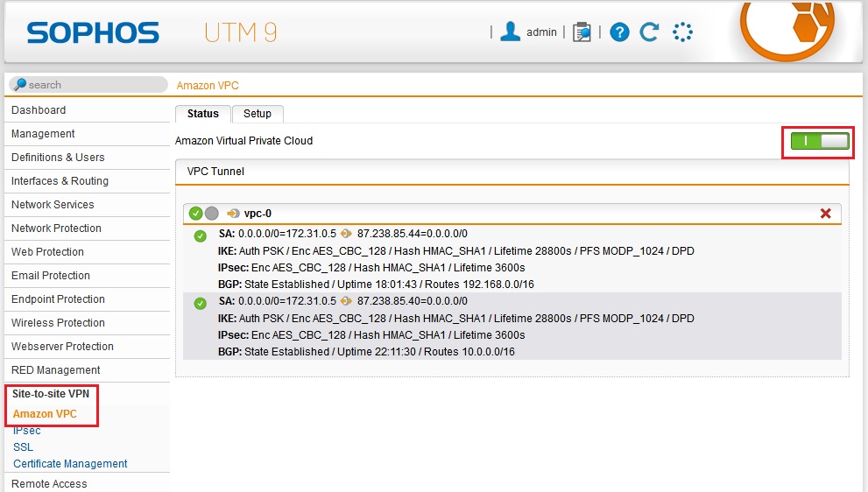This screenshot has width=868, height=492.
Task: Open the SSL submenu link
Action: 23,447
